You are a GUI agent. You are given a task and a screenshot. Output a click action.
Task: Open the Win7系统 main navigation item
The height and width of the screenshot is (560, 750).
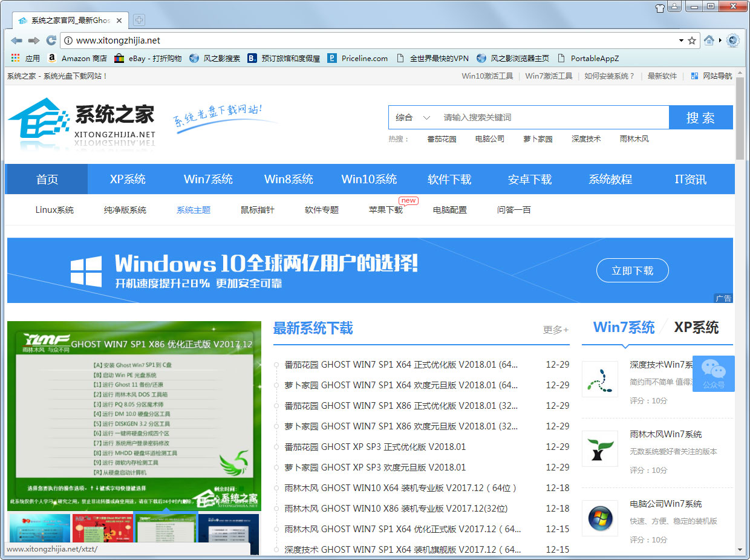click(x=208, y=179)
